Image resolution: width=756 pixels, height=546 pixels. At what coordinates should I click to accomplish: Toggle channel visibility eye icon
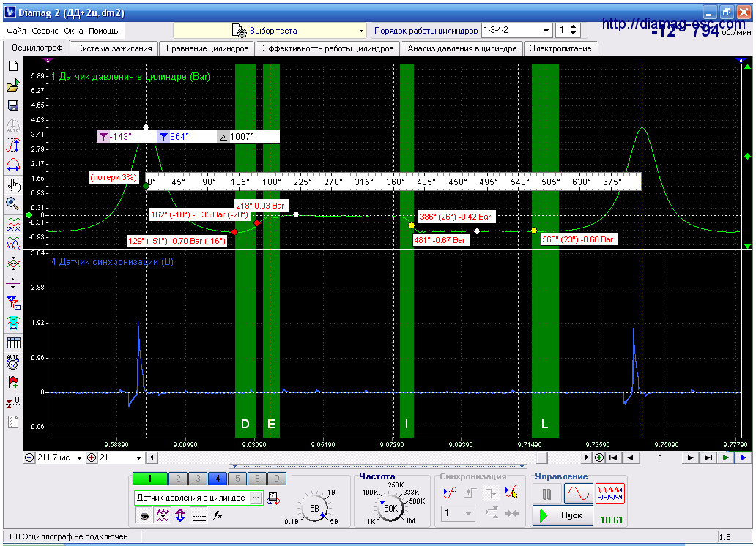click(x=144, y=516)
